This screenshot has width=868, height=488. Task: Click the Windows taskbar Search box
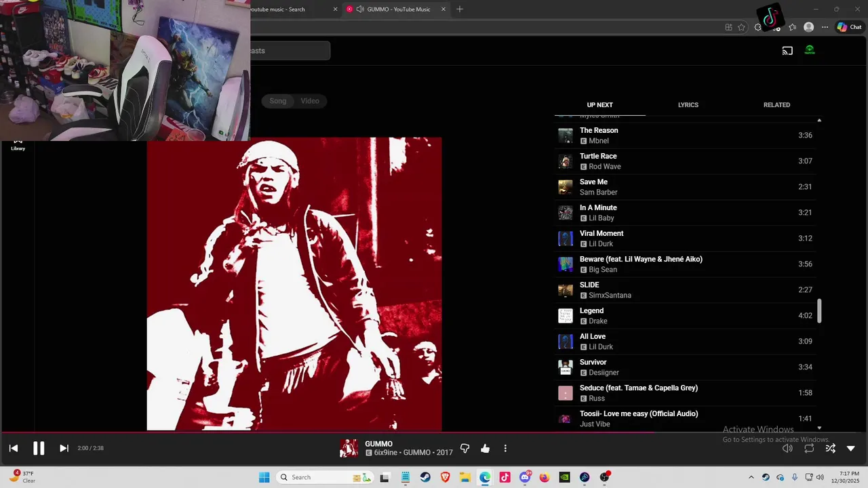point(325,477)
